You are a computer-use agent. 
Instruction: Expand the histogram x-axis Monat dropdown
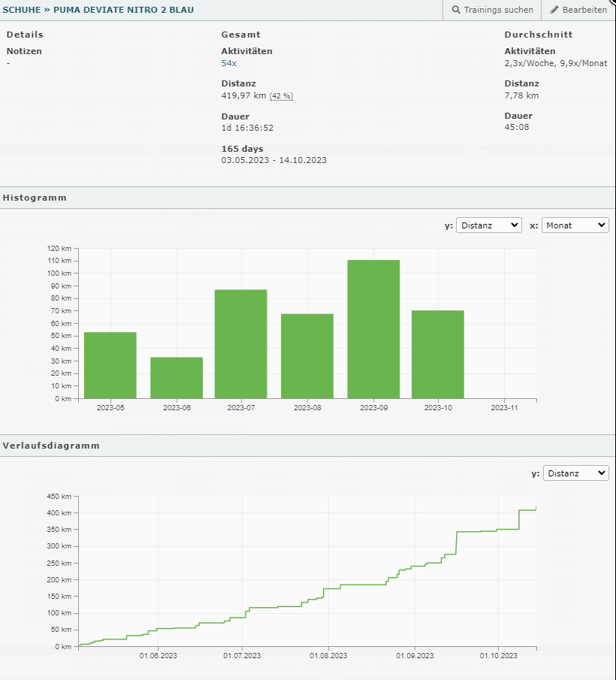point(575,225)
